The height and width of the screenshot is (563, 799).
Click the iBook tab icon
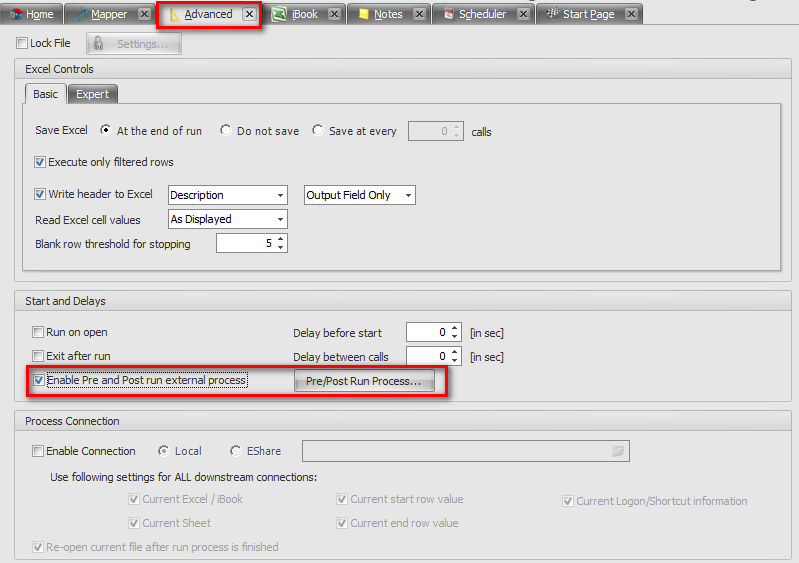point(279,14)
